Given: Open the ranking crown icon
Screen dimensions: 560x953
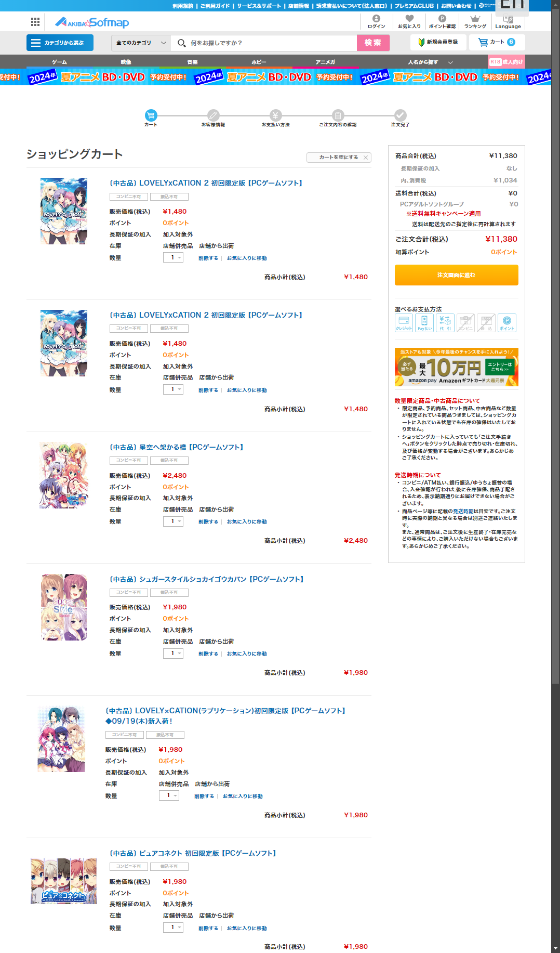Looking at the screenshot, I should (x=475, y=22).
